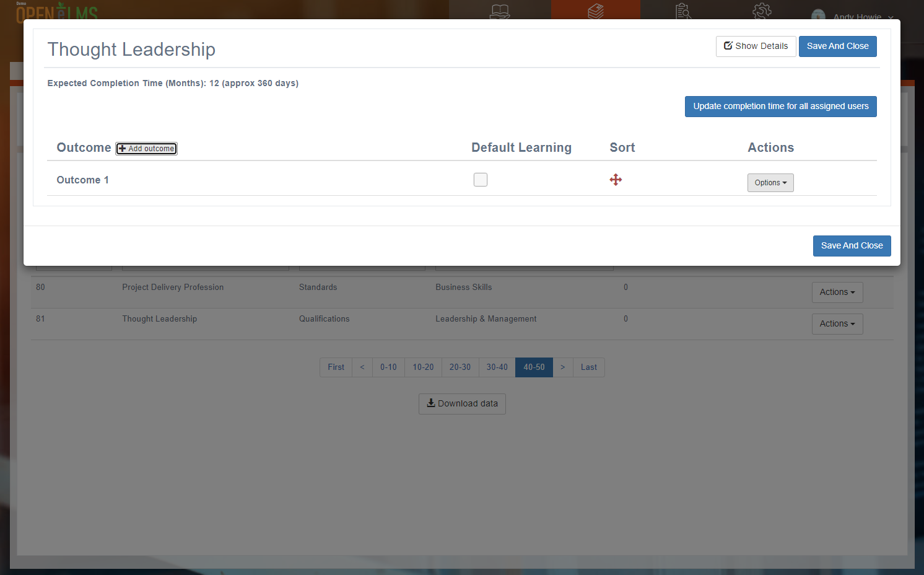This screenshot has height=575, width=924.
Task: Tick Default Learning checkbox for Outcome 1
Action: tap(481, 180)
